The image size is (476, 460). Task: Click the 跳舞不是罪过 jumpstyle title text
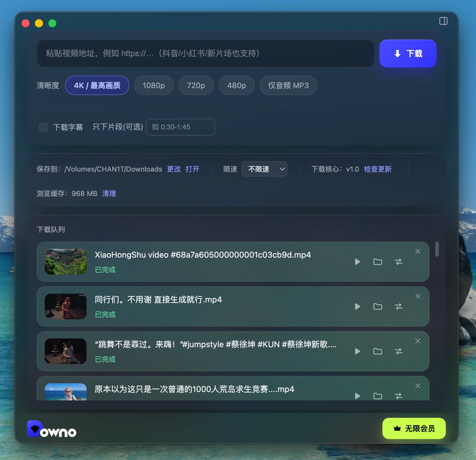pos(216,344)
